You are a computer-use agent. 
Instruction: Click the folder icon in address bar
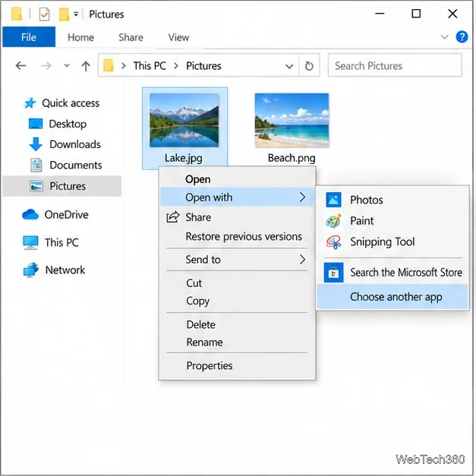(x=109, y=65)
